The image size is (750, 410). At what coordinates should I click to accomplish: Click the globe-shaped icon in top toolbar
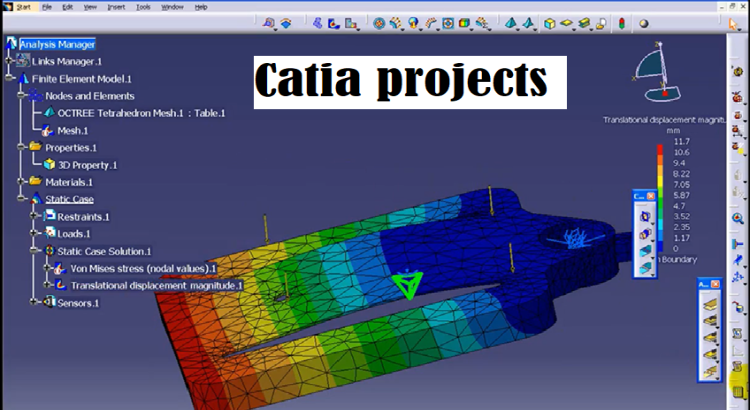point(413,23)
